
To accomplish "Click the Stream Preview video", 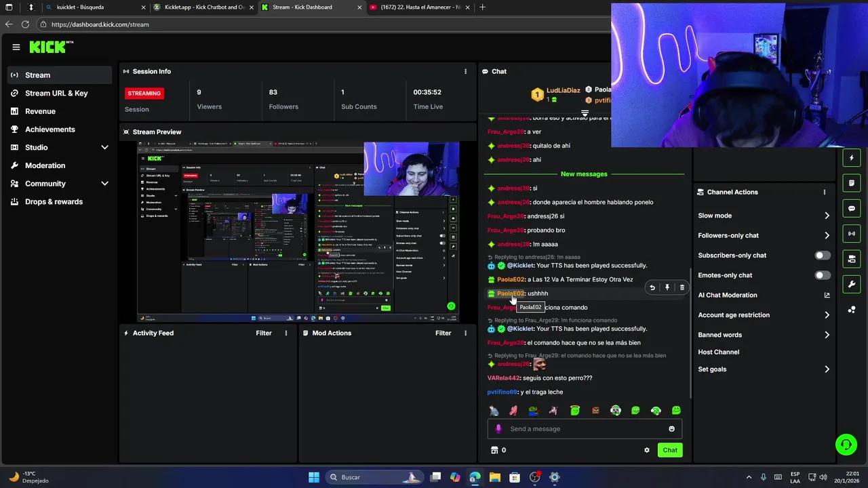I will coord(298,232).
